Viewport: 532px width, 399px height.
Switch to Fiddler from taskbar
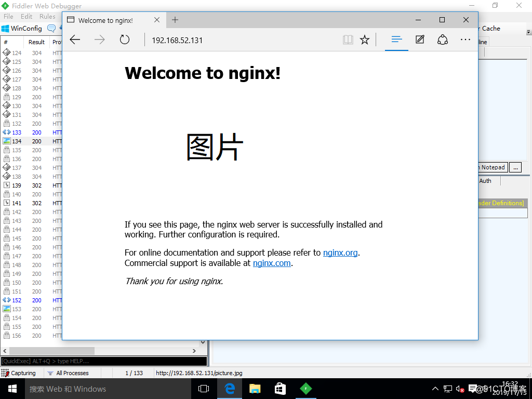[x=305, y=389]
